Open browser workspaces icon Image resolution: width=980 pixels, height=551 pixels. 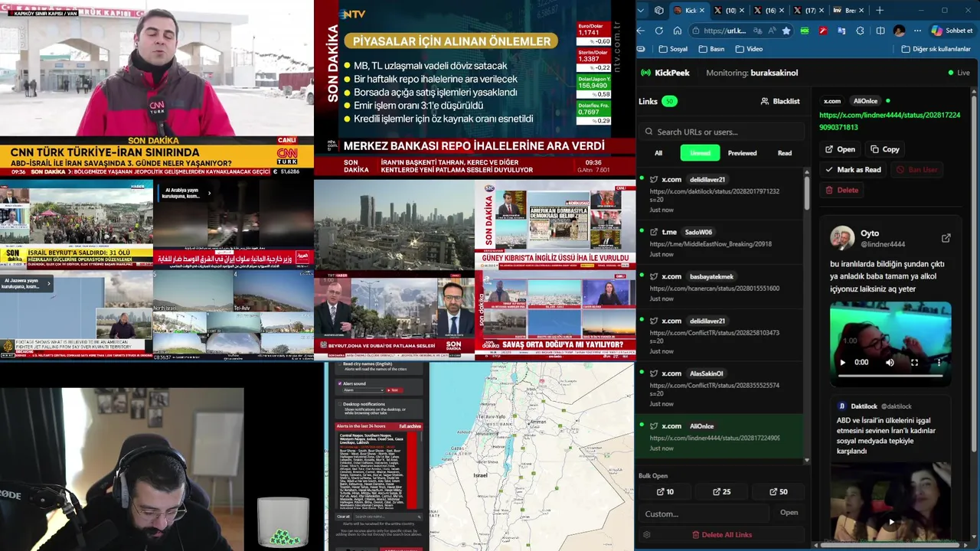click(x=659, y=10)
